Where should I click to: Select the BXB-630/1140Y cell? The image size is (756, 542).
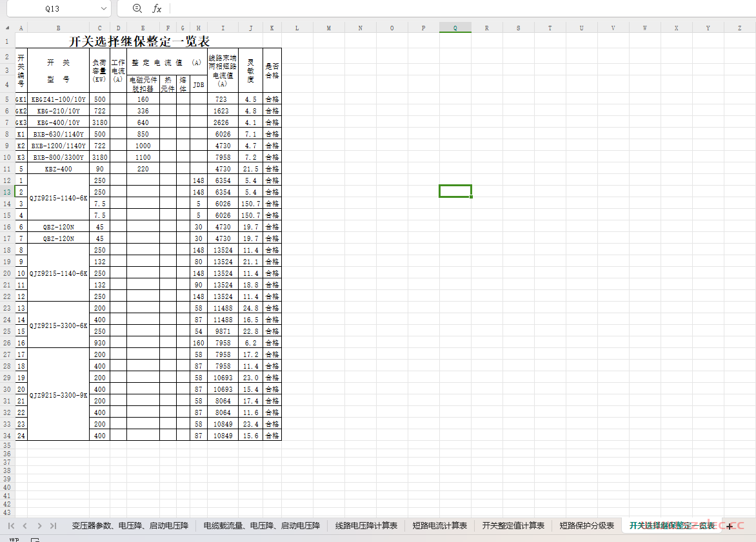pyautogui.click(x=58, y=134)
